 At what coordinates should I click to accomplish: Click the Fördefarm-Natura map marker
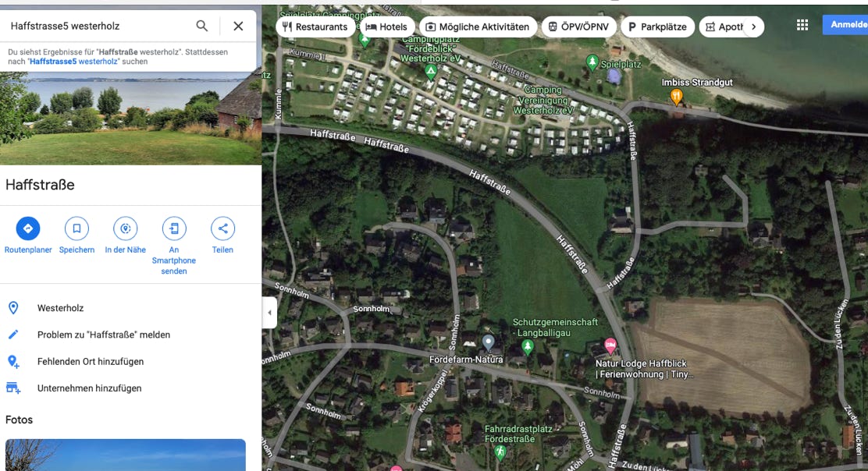(x=488, y=343)
